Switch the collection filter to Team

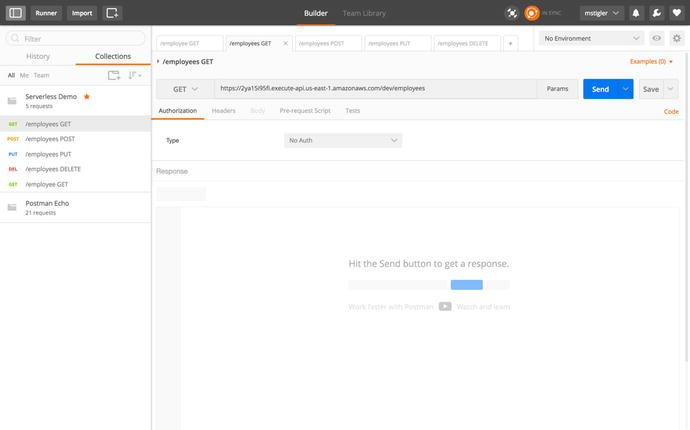(41, 75)
